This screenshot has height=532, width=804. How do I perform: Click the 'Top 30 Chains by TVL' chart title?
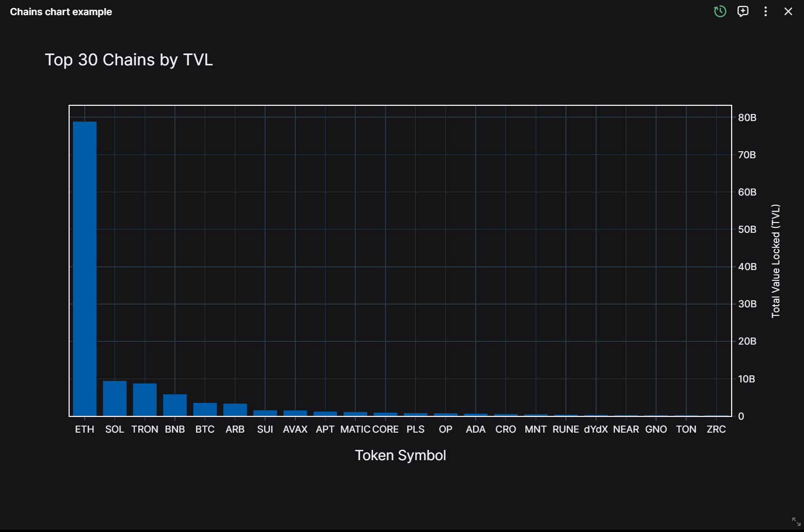point(129,60)
